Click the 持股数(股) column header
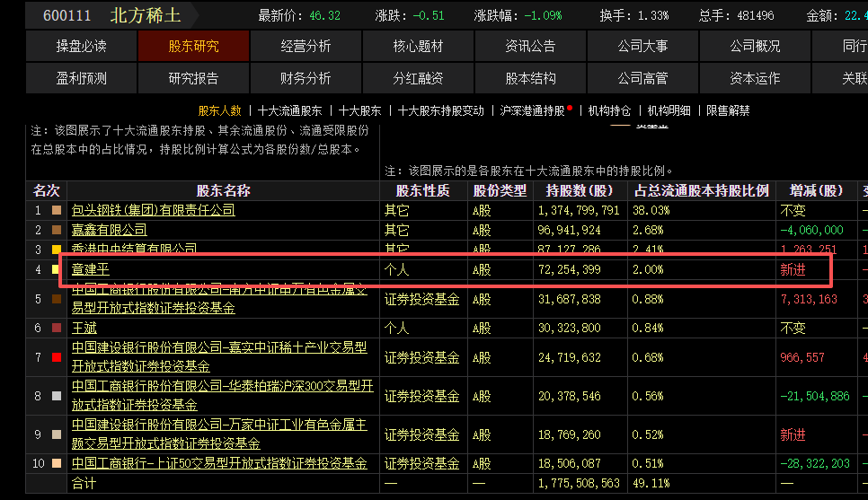The width and height of the screenshot is (868, 500). pos(579,190)
